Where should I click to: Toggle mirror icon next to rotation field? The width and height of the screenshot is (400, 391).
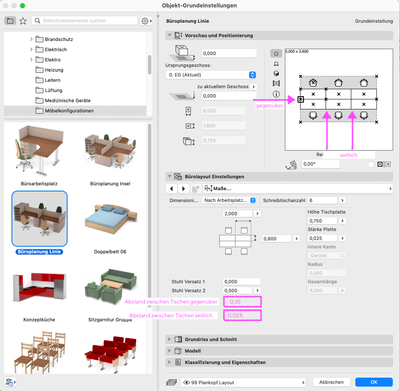click(380, 164)
